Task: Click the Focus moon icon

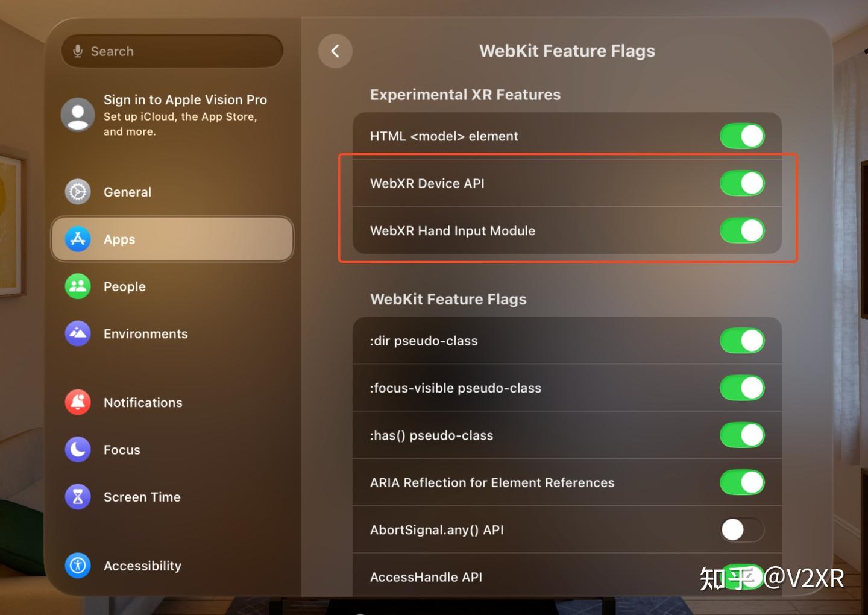Action: (x=78, y=449)
